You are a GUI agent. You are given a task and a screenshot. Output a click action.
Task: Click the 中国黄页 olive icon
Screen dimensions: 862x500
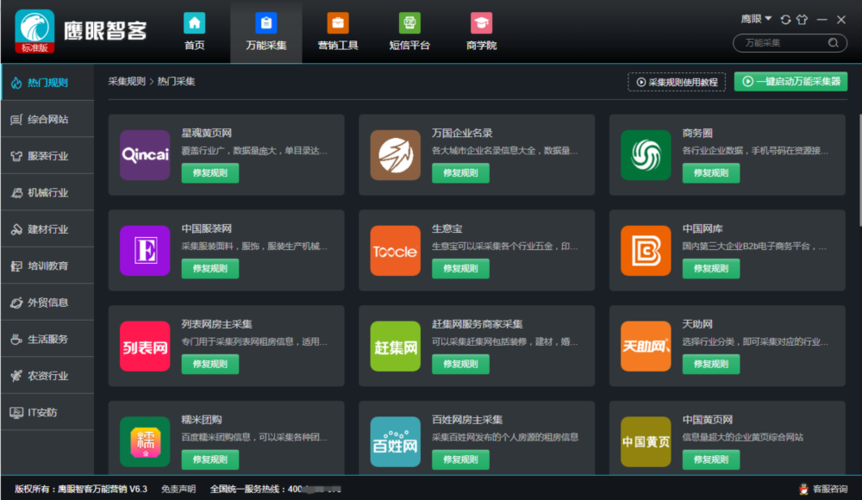pos(646,442)
